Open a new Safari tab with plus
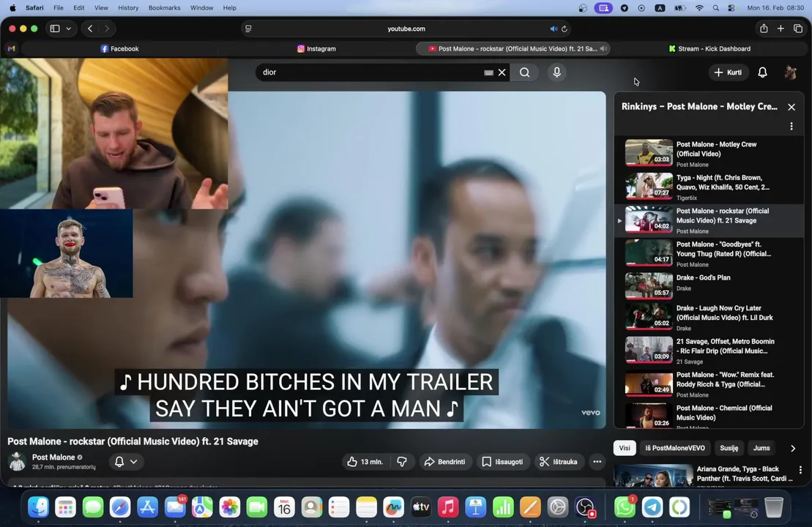This screenshot has height=527, width=812. [781, 29]
